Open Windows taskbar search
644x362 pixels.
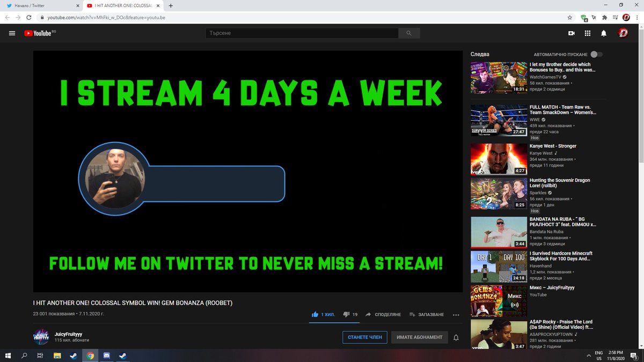24,355
